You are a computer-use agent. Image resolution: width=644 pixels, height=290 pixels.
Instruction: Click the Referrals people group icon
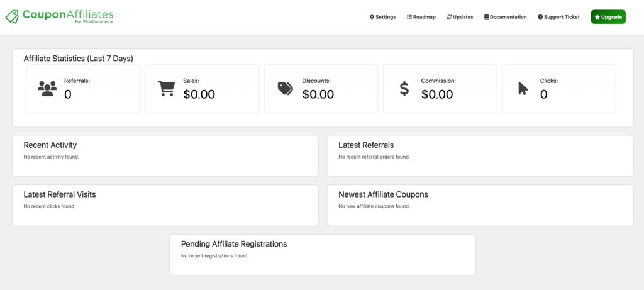coord(47,89)
